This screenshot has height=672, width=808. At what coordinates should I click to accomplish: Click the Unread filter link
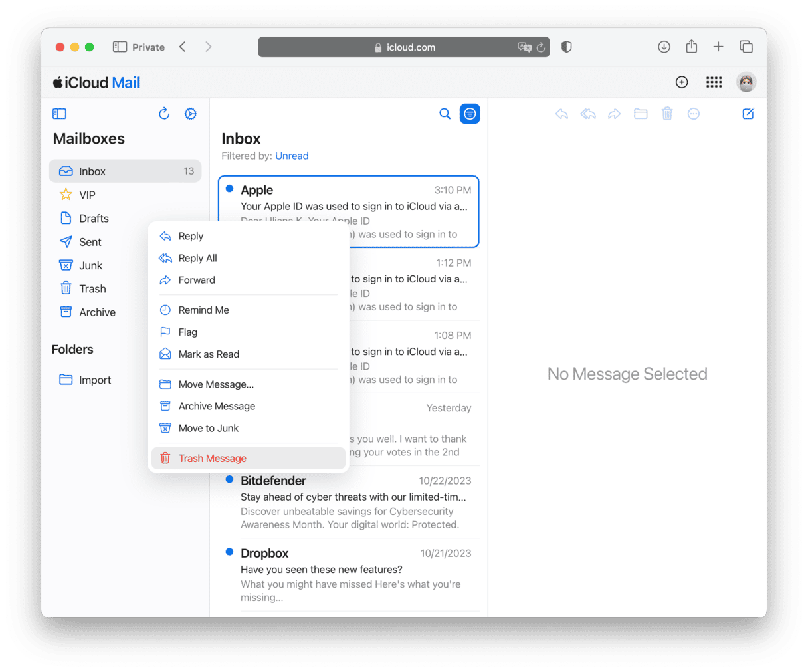(x=292, y=156)
